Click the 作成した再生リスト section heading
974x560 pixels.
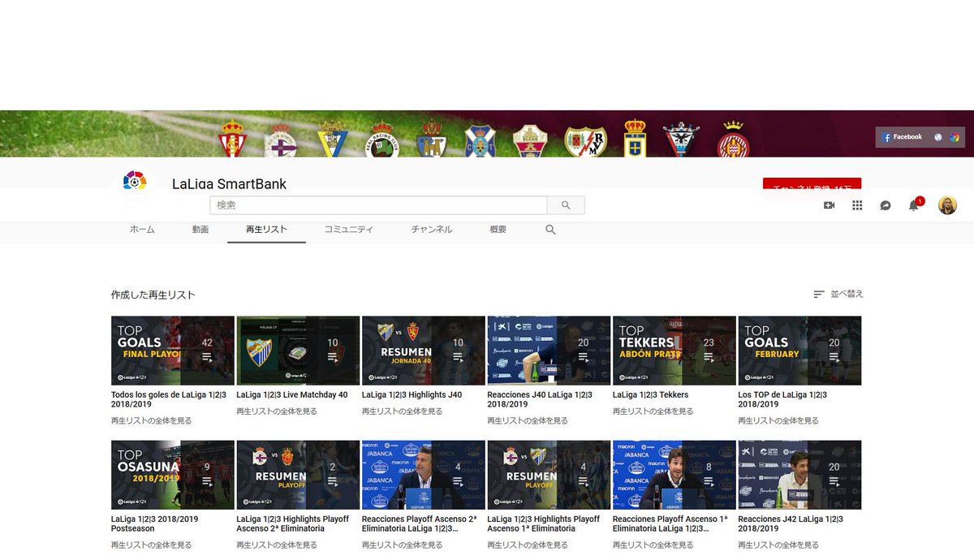click(153, 295)
